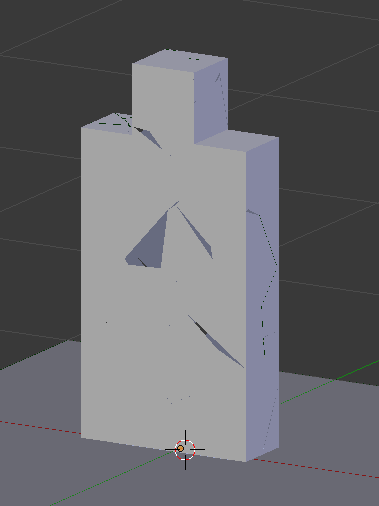Image resolution: width=379 pixels, height=506 pixels.
Task: Select the bottom front edge of the body
Action: [x=163, y=450]
